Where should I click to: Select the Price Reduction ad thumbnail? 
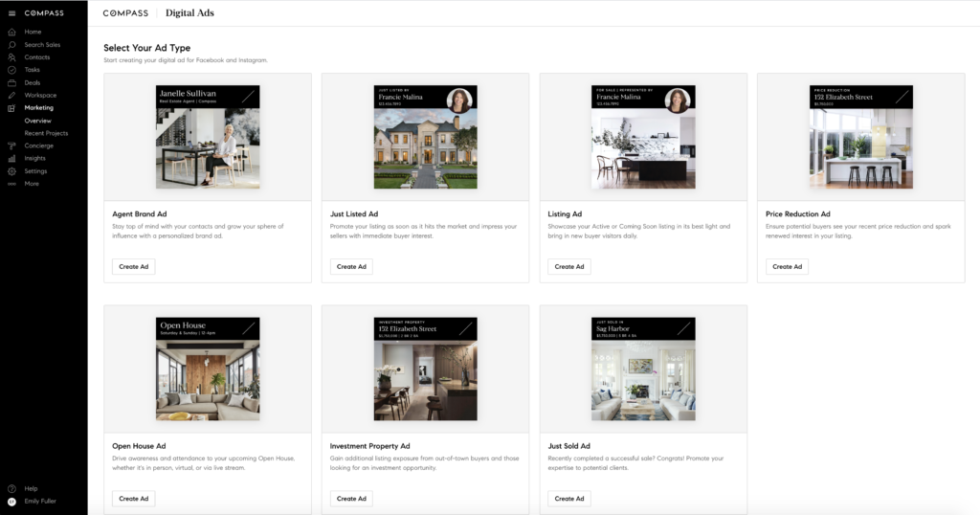click(x=860, y=137)
